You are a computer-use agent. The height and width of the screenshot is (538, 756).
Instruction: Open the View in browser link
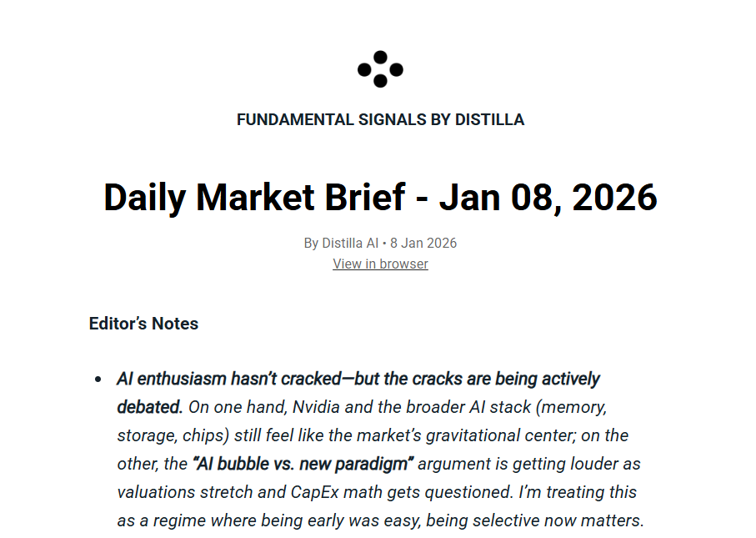point(380,264)
